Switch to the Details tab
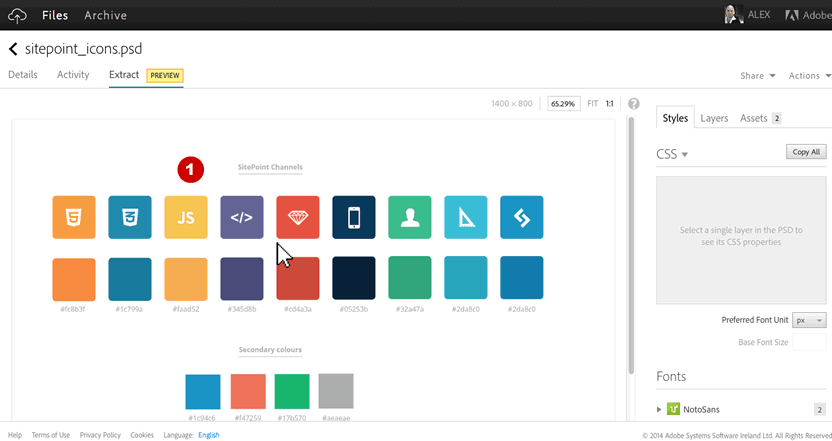Image resolution: width=832 pixels, height=441 pixels. pos(23,75)
